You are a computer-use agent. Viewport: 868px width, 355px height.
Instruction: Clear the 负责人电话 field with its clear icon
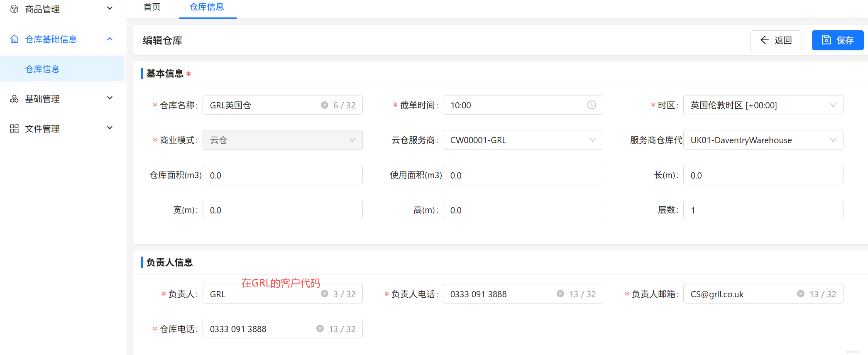pos(560,294)
